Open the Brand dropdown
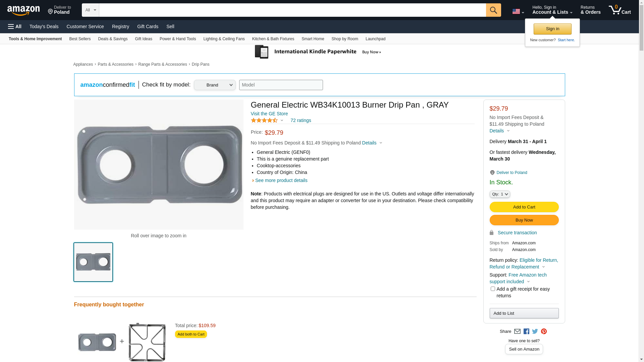644x362 pixels. coord(215,85)
